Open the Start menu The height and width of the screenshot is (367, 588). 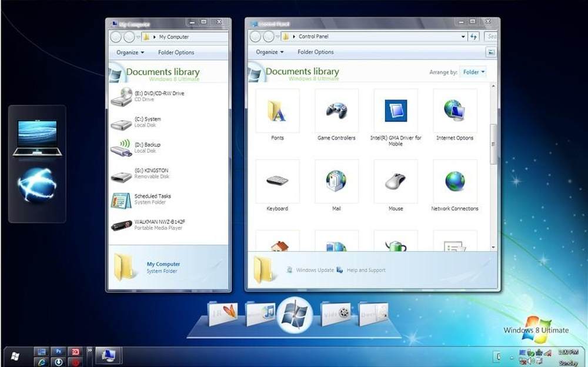(x=15, y=356)
